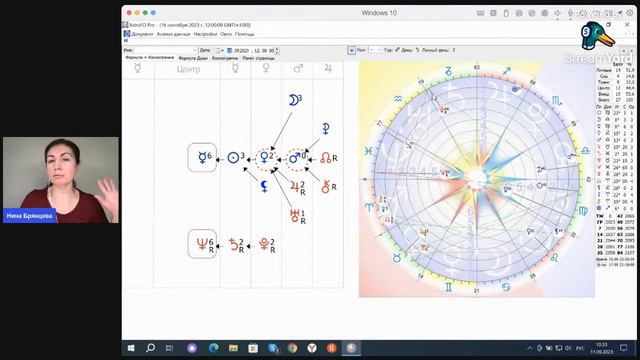
Task: Select the Uranus 1 R symbol
Action: [298, 216]
